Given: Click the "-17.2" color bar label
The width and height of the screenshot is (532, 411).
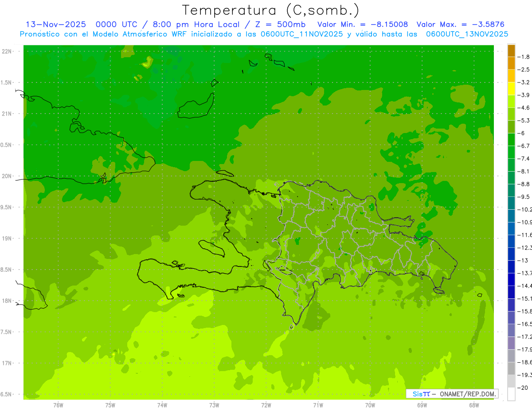Looking at the screenshot, I should (524, 337).
